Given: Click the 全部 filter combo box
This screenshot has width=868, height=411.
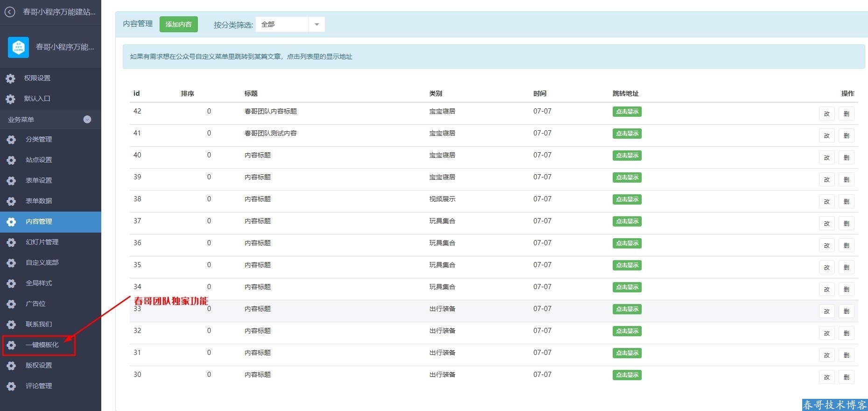Looking at the screenshot, I should pos(282,25).
